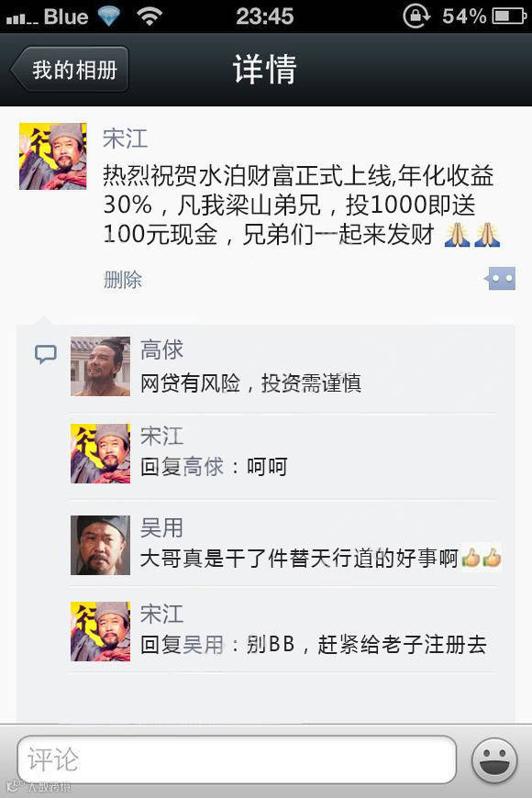Image resolution: width=532 pixels, height=798 pixels.
Task: Tap the 评论 comment input field
Action: [x=237, y=759]
